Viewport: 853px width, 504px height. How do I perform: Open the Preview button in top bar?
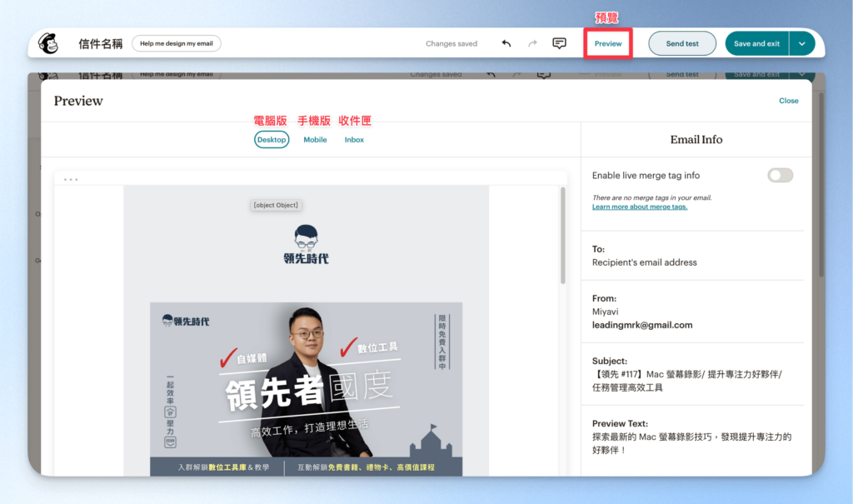[x=607, y=43]
